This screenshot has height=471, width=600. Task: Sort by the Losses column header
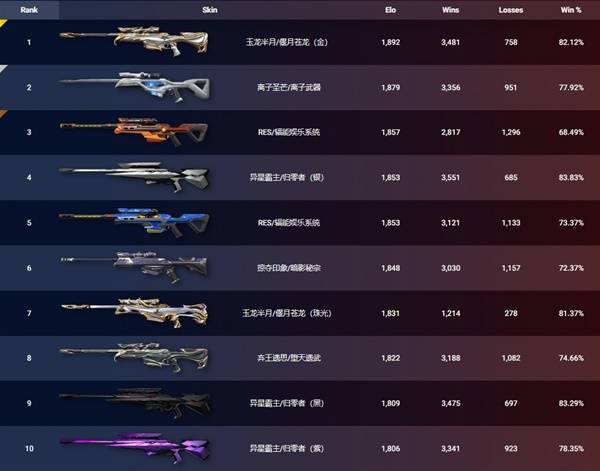coord(510,10)
